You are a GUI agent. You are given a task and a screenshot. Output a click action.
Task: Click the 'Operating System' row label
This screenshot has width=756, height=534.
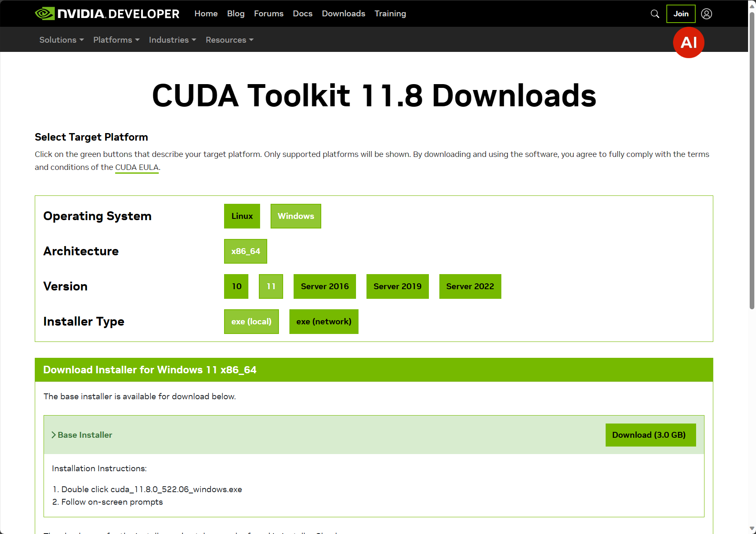tap(97, 216)
